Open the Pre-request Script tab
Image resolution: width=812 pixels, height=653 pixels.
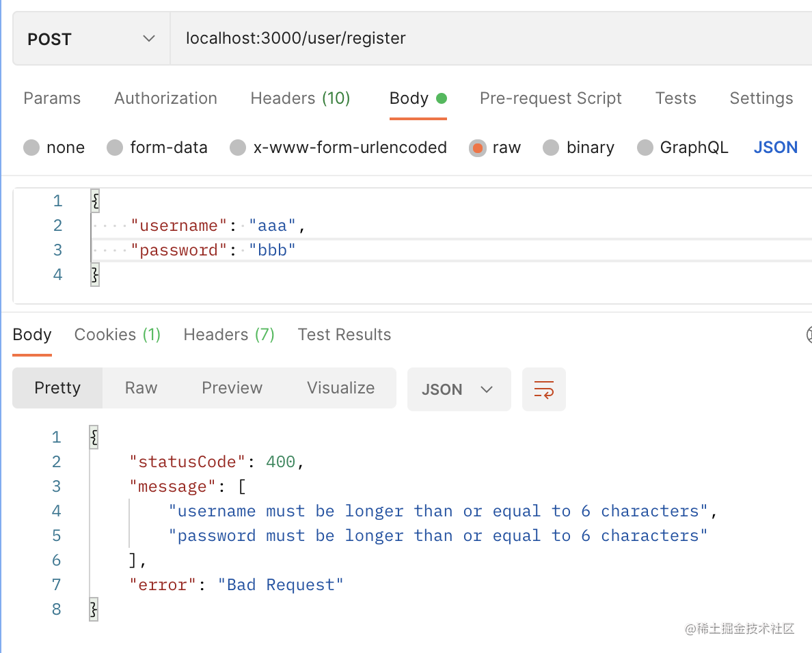[x=550, y=98]
